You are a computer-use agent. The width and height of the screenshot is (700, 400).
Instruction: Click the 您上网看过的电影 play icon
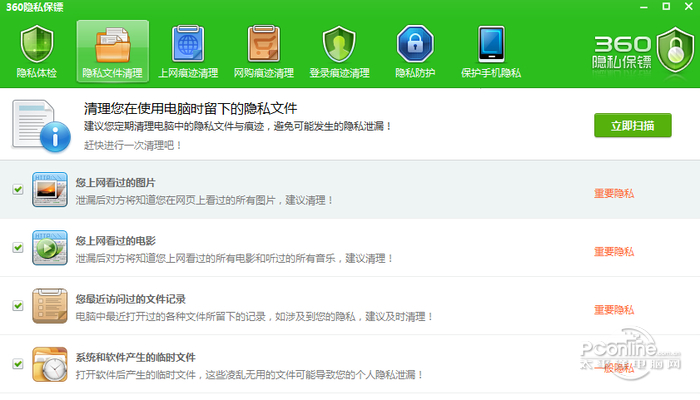tap(50, 247)
